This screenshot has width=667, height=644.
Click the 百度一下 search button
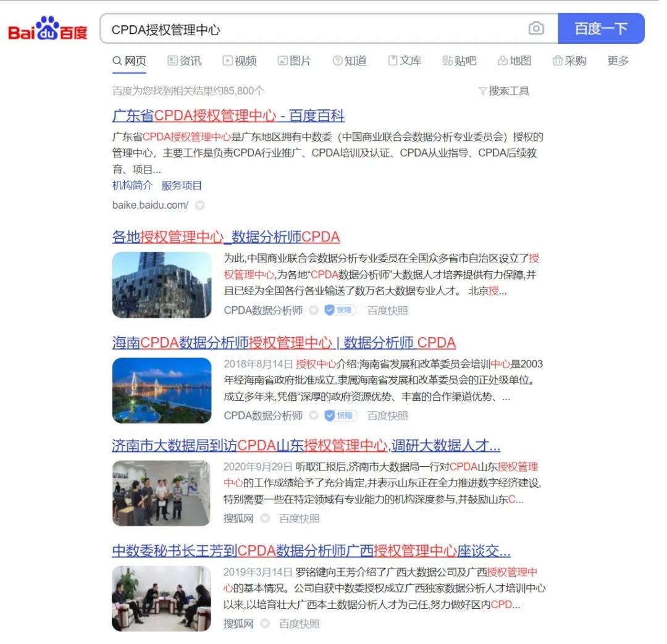pos(601,28)
